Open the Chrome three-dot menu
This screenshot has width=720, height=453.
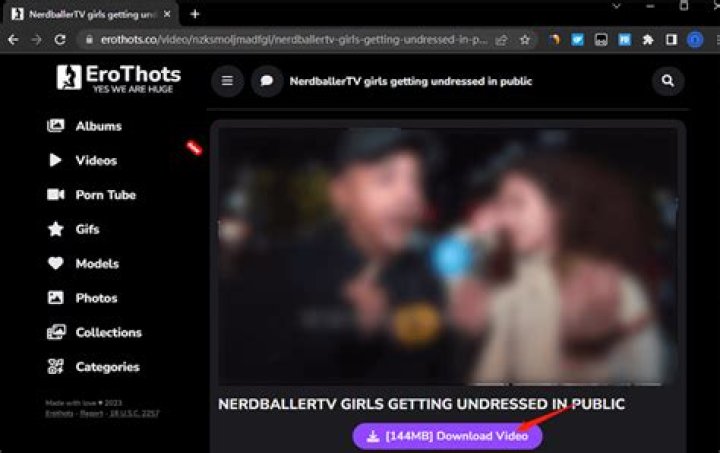click(711, 40)
